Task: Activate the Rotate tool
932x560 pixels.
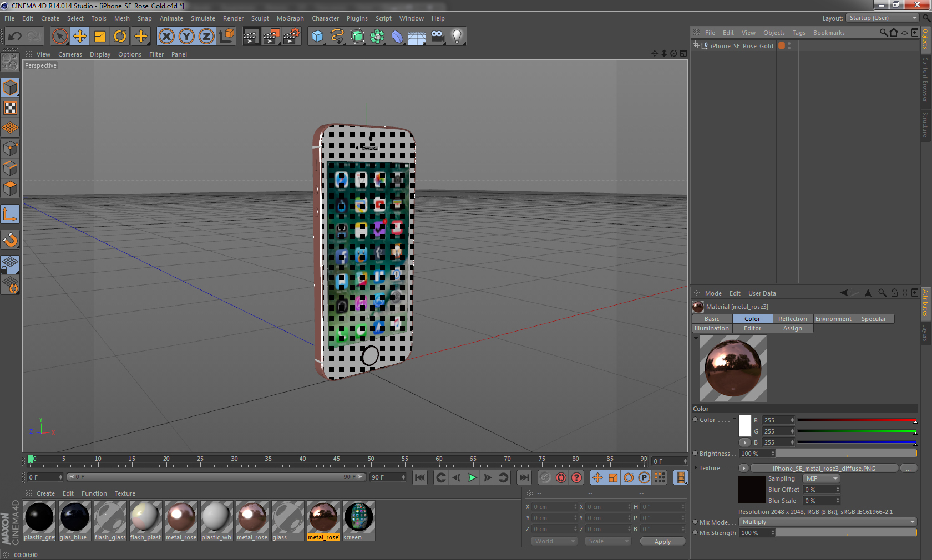Action: [x=120, y=37]
